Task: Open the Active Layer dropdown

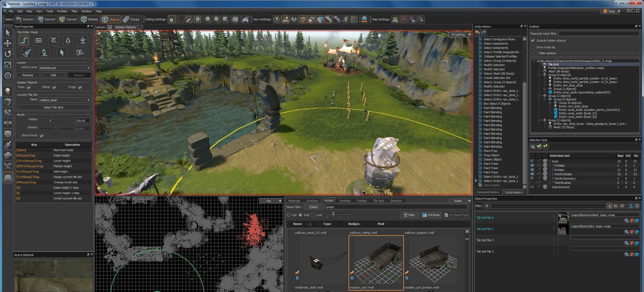Action: click(65, 68)
